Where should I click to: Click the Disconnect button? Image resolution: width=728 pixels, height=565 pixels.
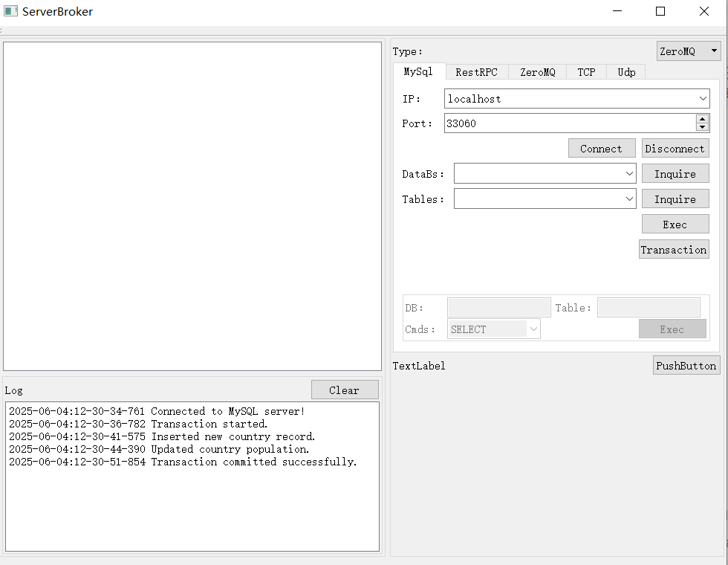[x=675, y=148]
